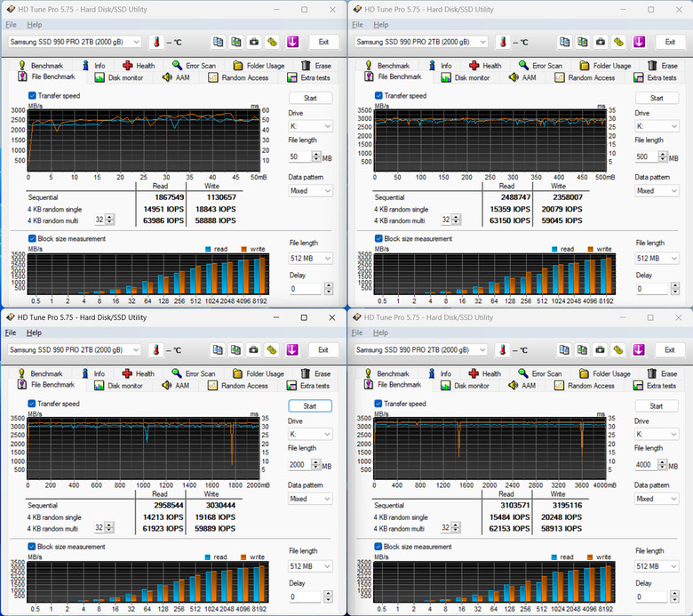Open options icon in 500 MB window toolbar

coord(618,42)
